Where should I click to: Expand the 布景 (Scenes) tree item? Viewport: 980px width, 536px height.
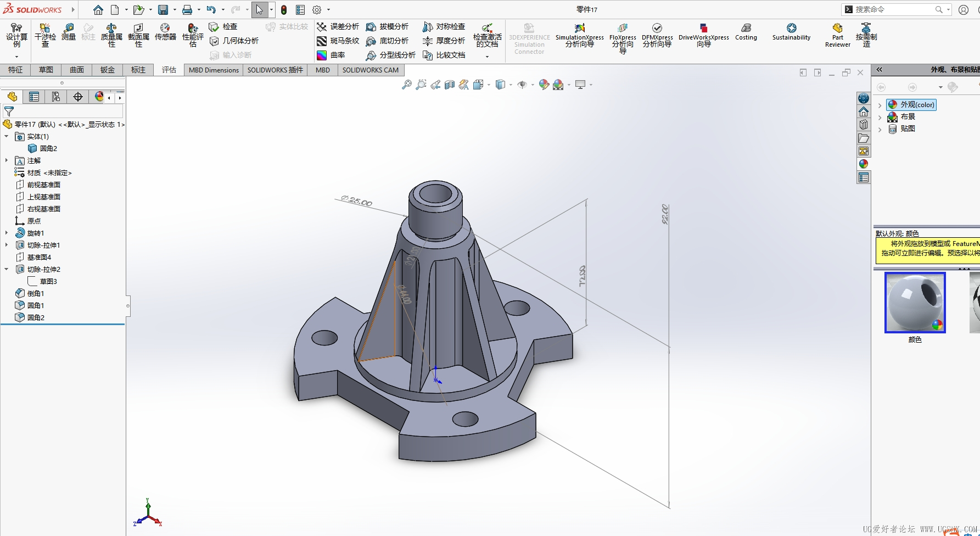(x=880, y=117)
